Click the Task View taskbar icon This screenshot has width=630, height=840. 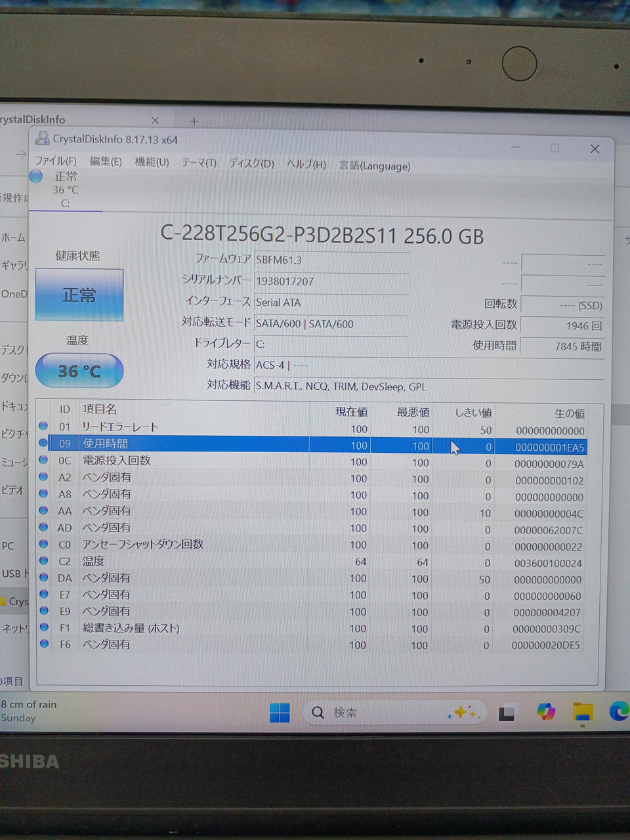click(x=507, y=713)
